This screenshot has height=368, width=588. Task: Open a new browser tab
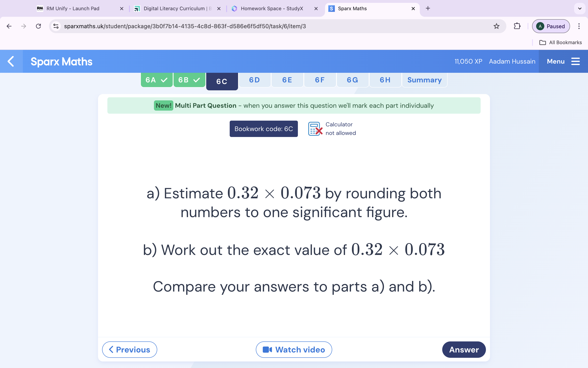(x=428, y=8)
